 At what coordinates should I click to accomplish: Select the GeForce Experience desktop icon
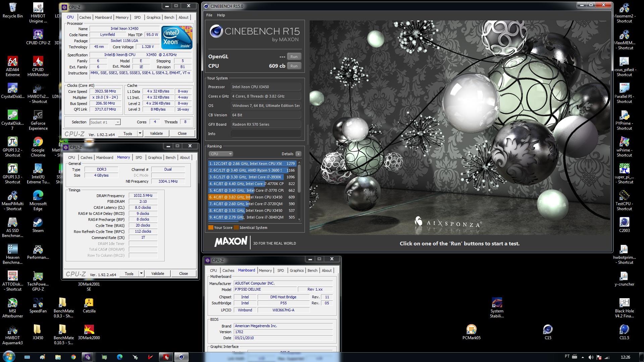pyautogui.click(x=38, y=120)
